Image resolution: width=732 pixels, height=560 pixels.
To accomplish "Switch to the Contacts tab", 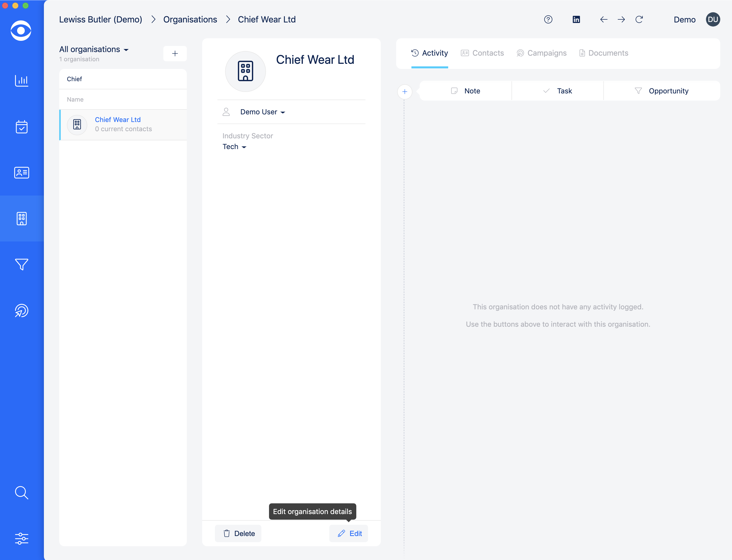I will pyautogui.click(x=482, y=53).
